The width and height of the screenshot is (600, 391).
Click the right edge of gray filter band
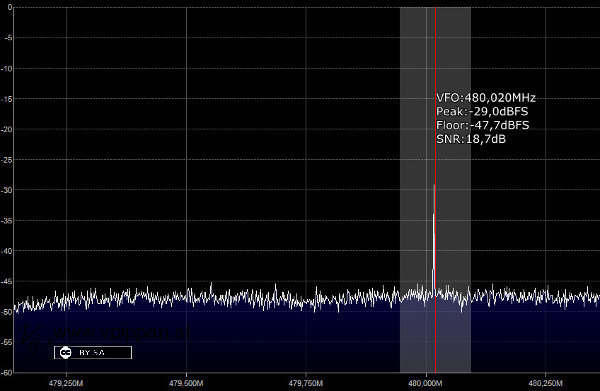(471, 190)
